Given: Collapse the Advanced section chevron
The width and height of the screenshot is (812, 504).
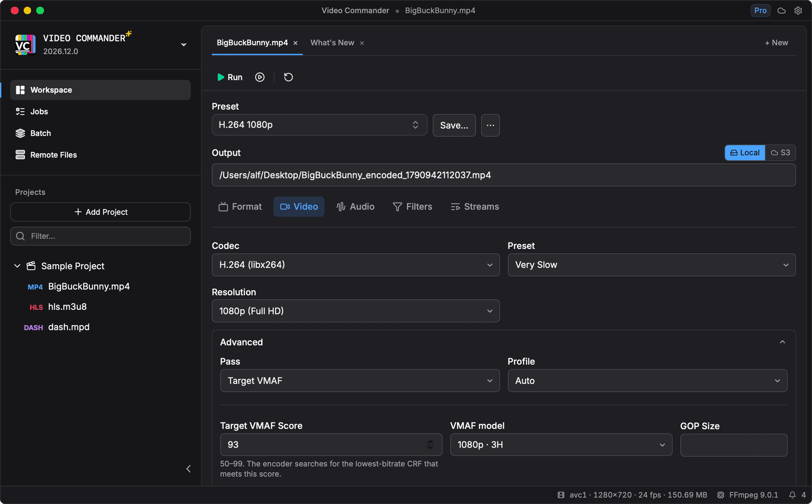Looking at the screenshot, I should (782, 342).
